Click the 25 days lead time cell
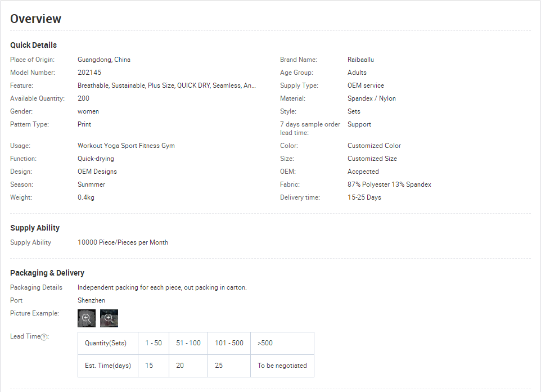The height and width of the screenshot is (392, 541). pyautogui.click(x=229, y=366)
